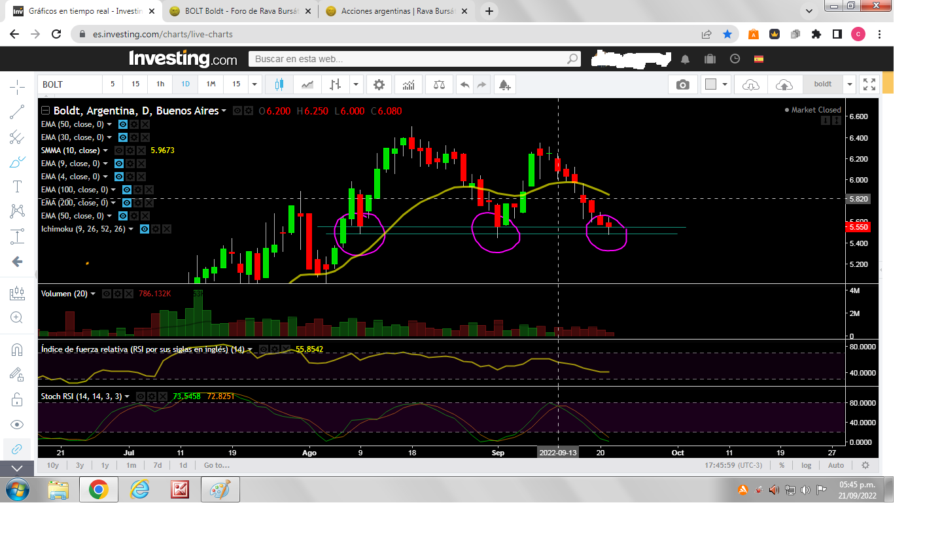Toggle hide all drawings eye in sidebar

point(17,424)
